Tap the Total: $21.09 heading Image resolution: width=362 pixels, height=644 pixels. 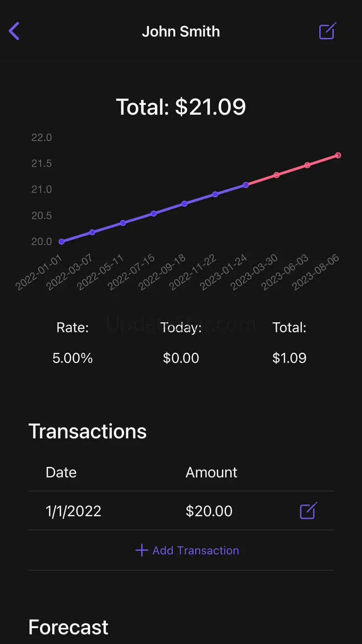point(181,107)
